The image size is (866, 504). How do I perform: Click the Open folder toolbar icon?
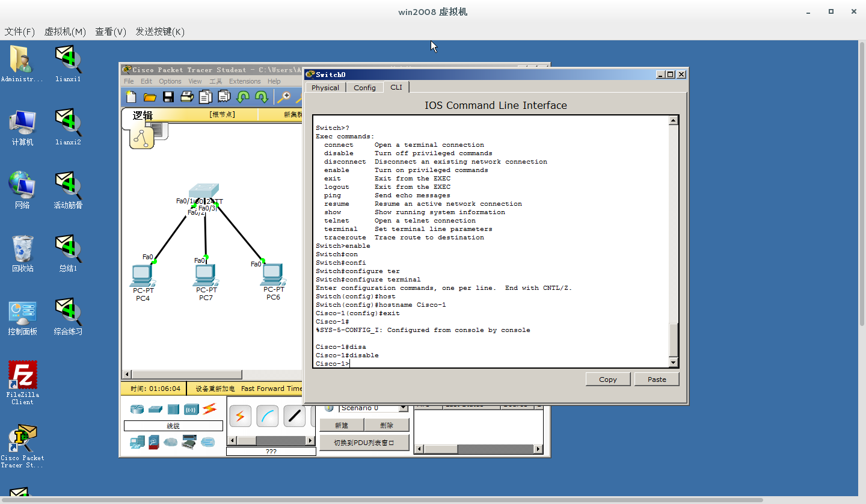click(150, 96)
